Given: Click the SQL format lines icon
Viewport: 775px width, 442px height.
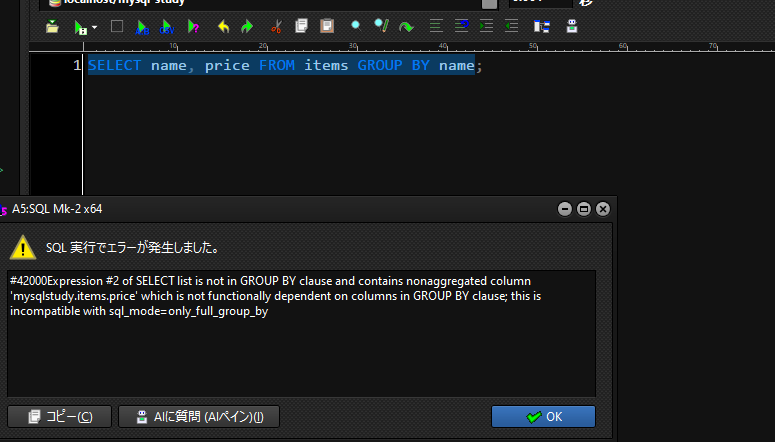Looking at the screenshot, I should [436, 26].
